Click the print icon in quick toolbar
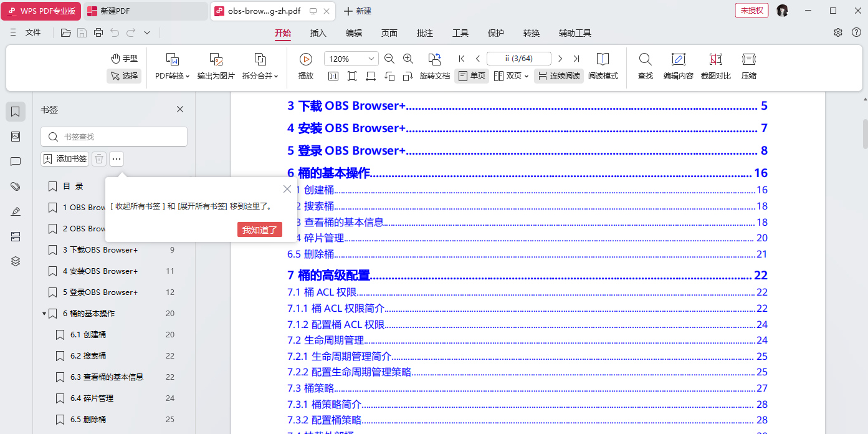The image size is (868, 434). pos(98,32)
